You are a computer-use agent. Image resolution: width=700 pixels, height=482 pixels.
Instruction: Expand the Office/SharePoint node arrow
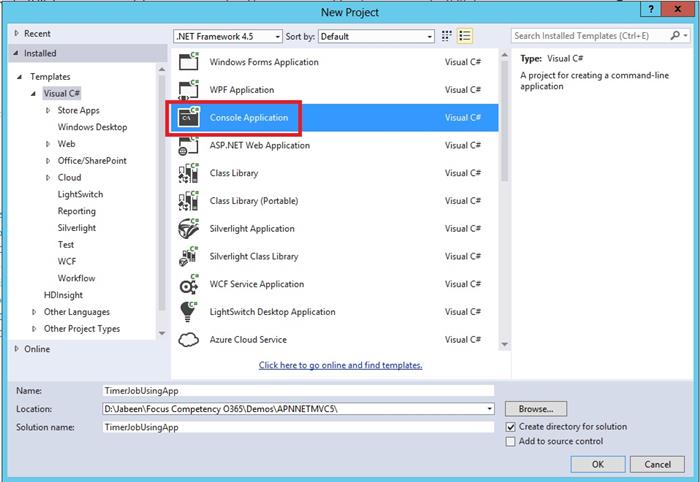48,161
